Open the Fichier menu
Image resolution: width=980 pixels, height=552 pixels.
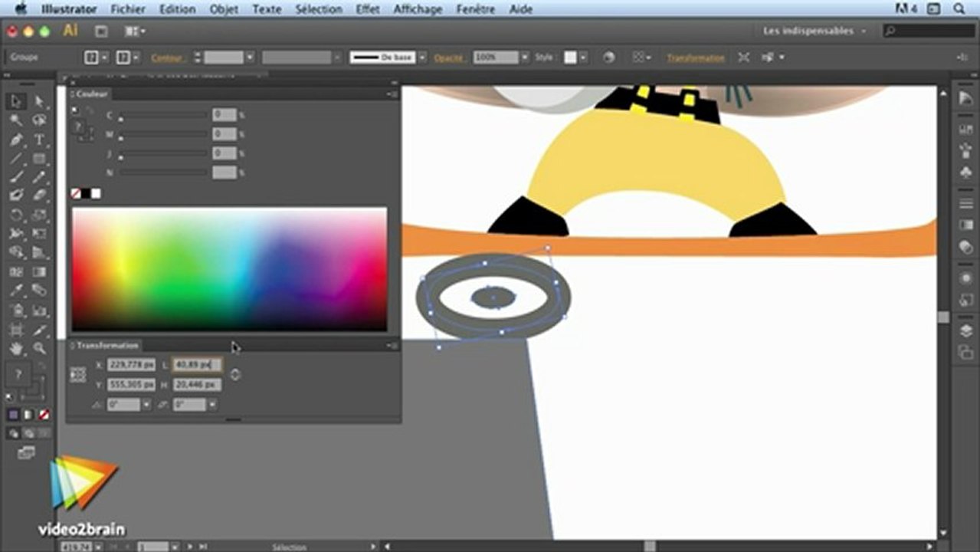tap(127, 9)
